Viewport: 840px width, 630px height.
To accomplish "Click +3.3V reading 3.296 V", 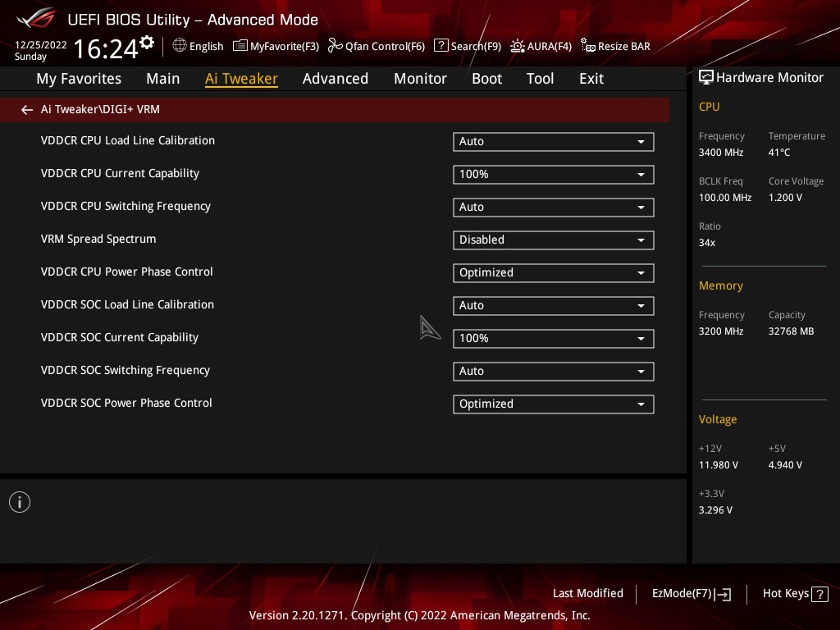I will tap(715, 510).
